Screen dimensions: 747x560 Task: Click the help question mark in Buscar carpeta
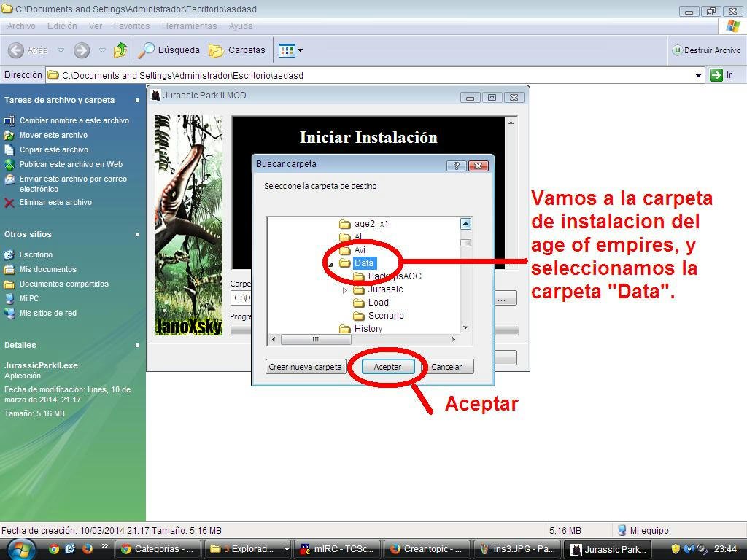[456, 166]
